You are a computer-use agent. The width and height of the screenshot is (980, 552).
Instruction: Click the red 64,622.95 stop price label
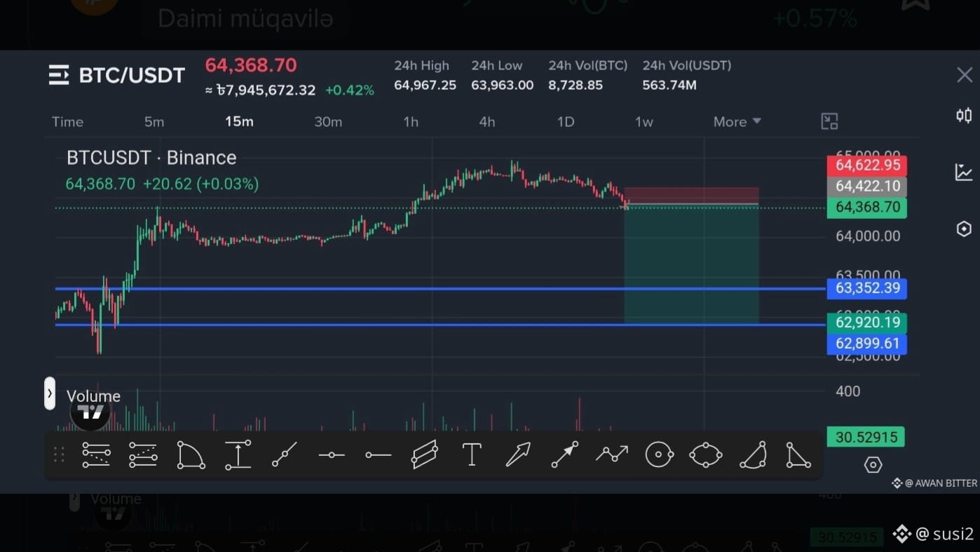point(867,166)
